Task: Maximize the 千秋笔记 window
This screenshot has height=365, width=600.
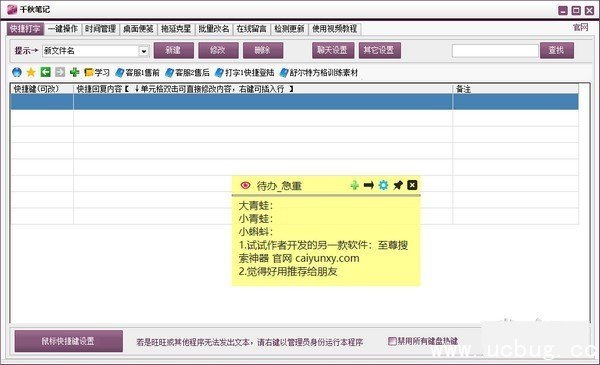Action: pyautogui.click(x=576, y=10)
